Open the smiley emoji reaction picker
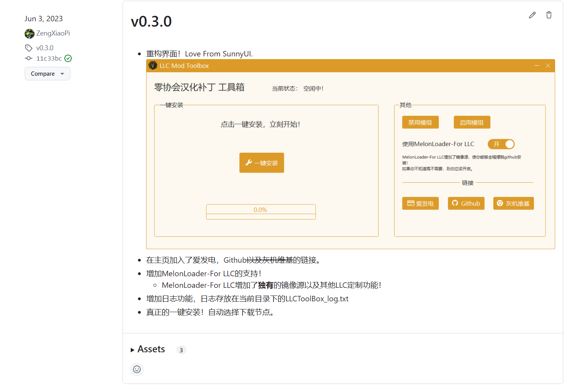The width and height of the screenshot is (588, 389). pyautogui.click(x=137, y=369)
